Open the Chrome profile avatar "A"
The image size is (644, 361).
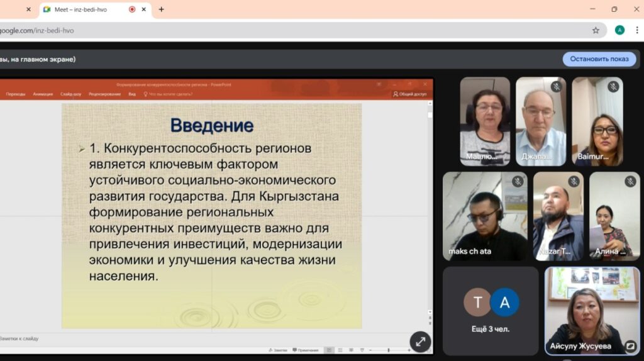[x=619, y=30]
